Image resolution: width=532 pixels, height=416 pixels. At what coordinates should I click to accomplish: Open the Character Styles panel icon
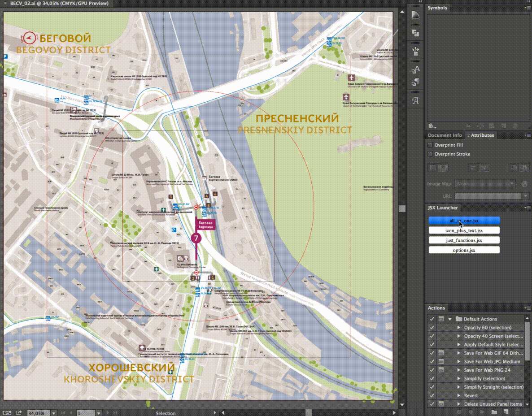pyautogui.click(x=415, y=70)
